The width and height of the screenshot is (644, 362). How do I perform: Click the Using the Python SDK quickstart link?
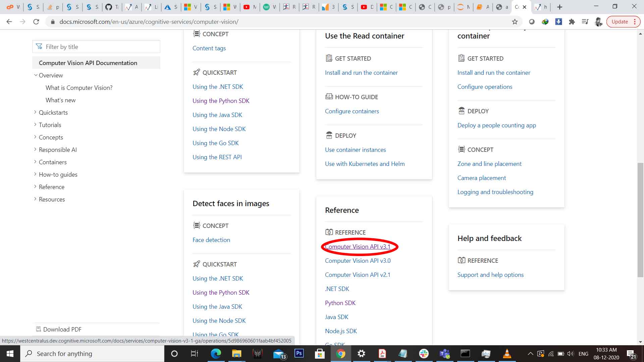(221, 100)
